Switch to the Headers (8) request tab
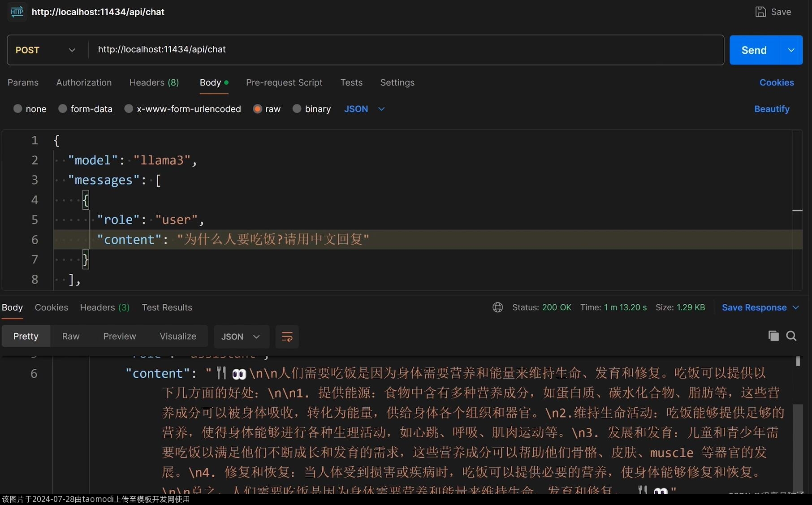 (x=154, y=82)
